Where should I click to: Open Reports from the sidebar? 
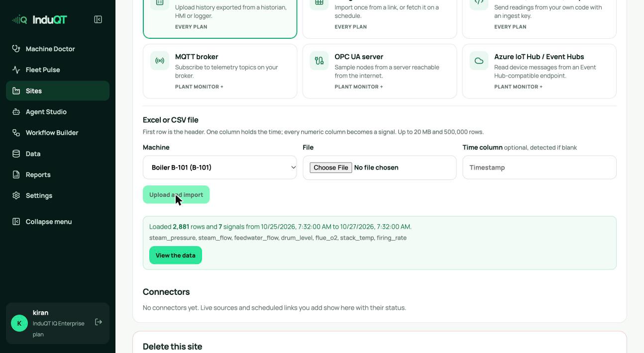(58, 175)
